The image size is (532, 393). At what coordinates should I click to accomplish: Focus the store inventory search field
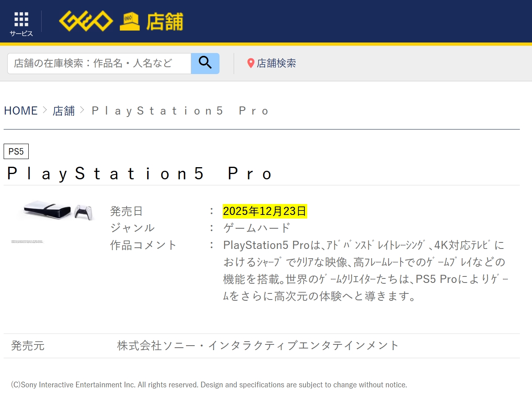(99, 64)
